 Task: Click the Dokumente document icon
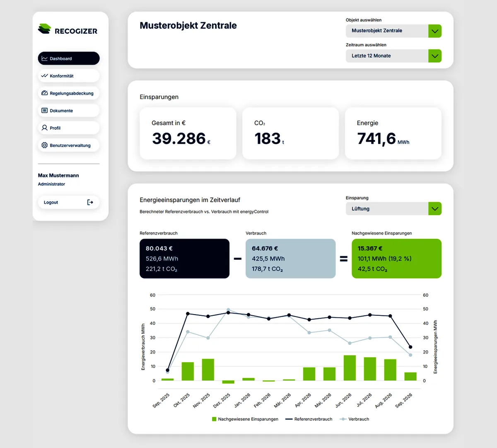44,111
